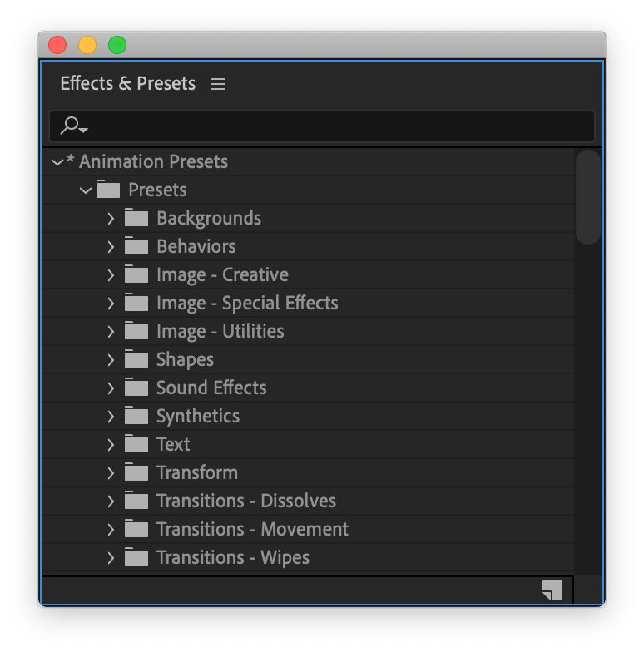Image resolution: width=644 pixels, height=652 pixels.
Task: Expand the Text presets folder
Action: pos(111,445)
